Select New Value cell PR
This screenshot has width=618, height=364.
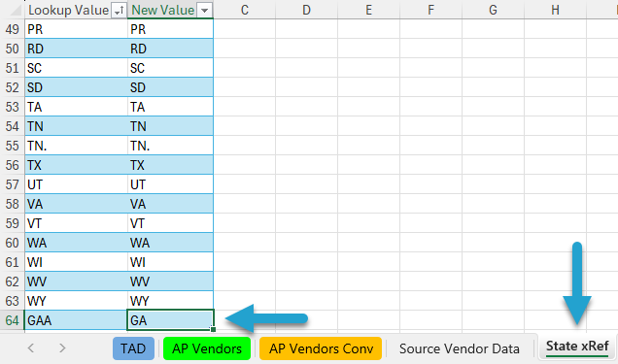(x=170, y=29)
